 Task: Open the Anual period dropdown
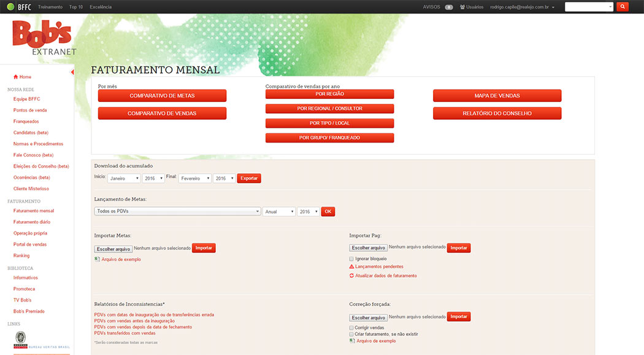point(279,211)
